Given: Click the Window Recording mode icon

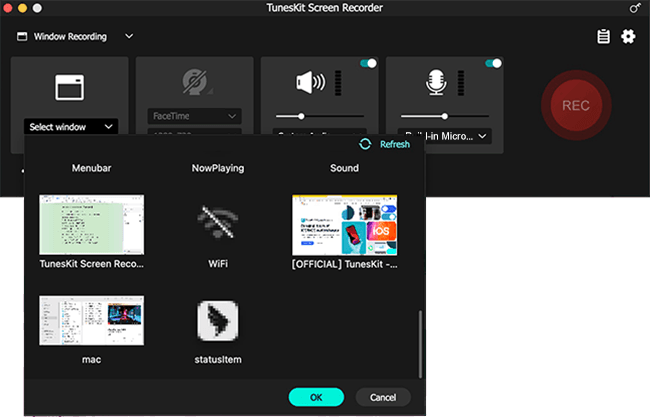Looking at the screenshot, I should coord(22,36).
